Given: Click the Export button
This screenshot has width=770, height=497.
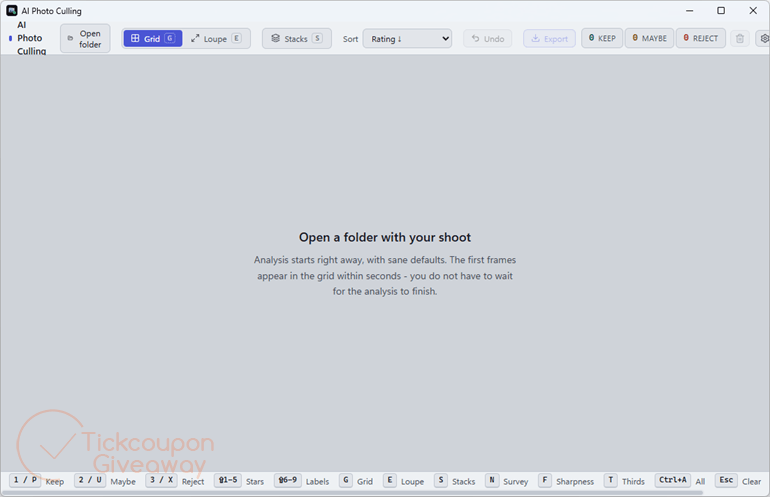Looking at the screenshot, I should click(x=549, y=38).
